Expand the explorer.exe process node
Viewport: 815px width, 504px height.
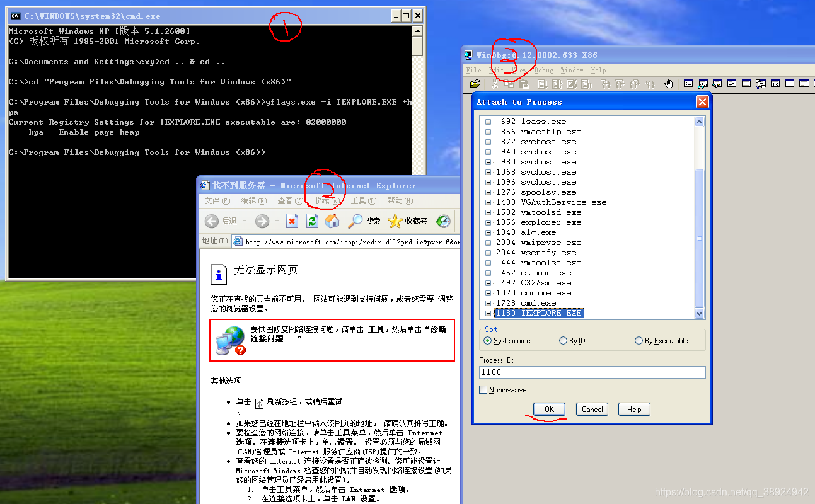pos(488,222)
